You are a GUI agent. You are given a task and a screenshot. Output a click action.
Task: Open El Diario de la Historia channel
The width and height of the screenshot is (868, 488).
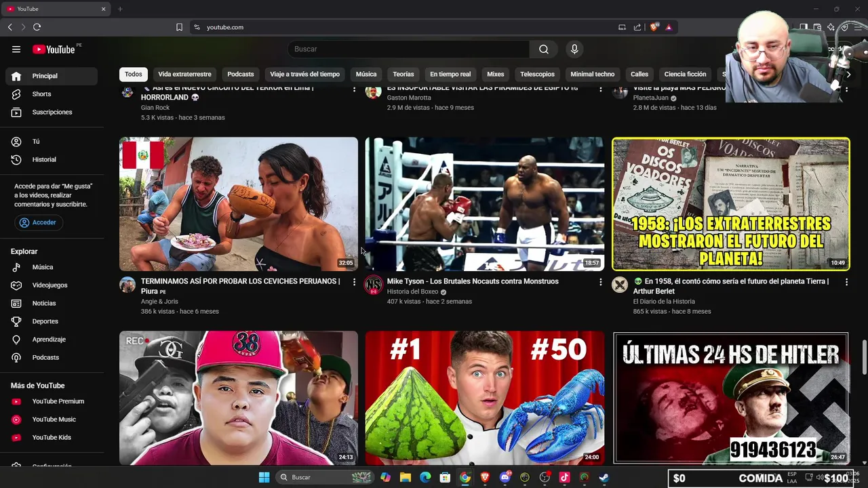[664, 302]
